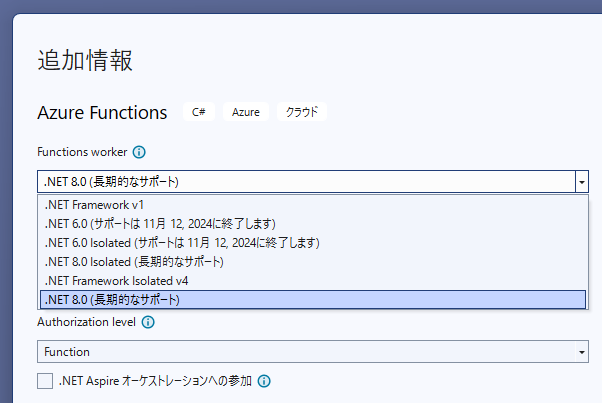Screen dimensions: 602x403
Task: Click the Functions worker label
Action: (82, 152)
